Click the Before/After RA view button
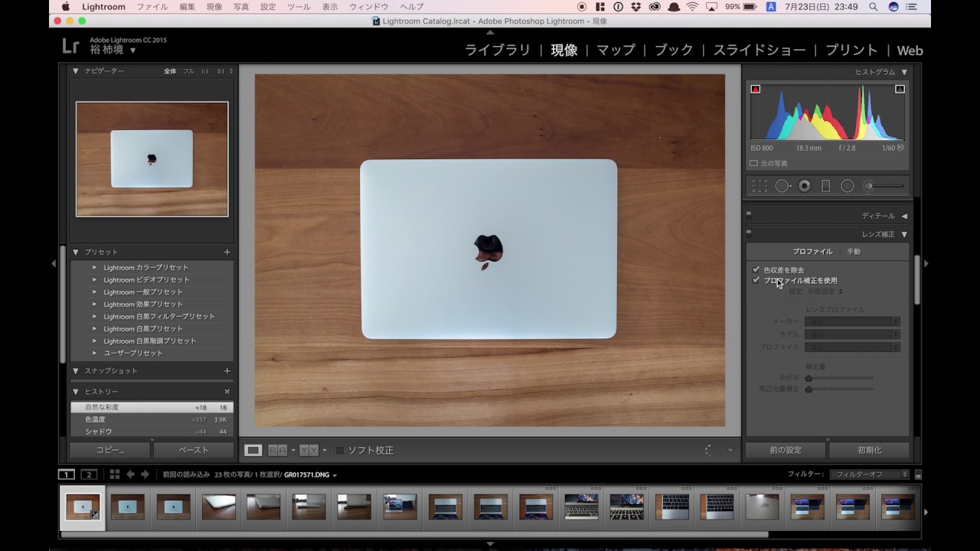Image resolution: width=980 pixels, height=551 pixels. tap(278, 450)
